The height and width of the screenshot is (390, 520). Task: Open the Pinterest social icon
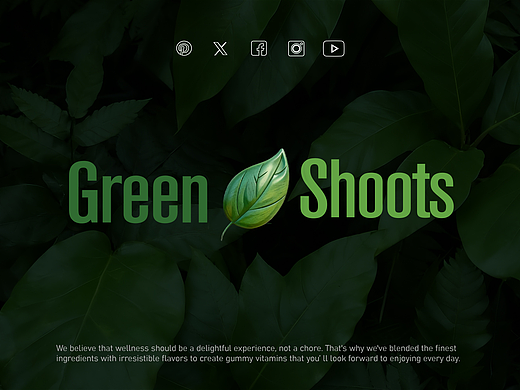184,49
